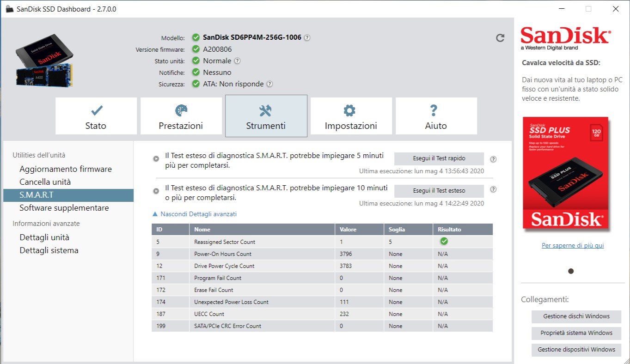Select Drive Power Cycle Count row
This screenshot has width=630, height=364.
(x=322, y=266)
